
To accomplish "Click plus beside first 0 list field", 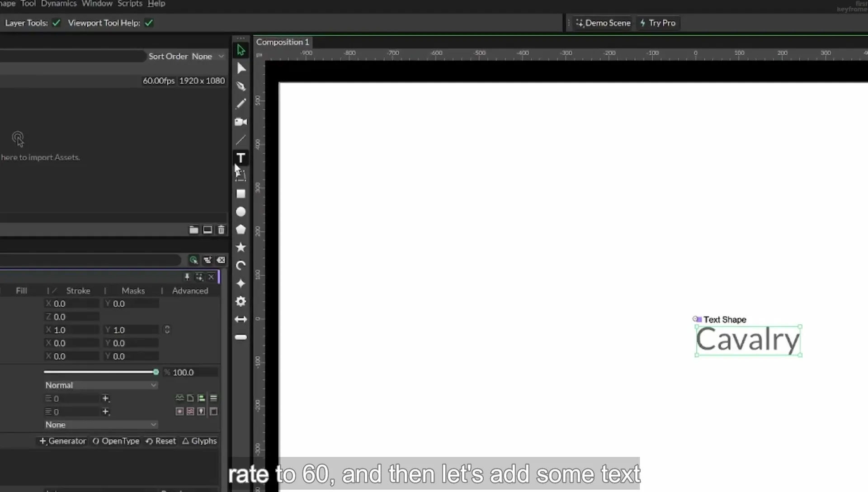I will (x=105, y=398).
